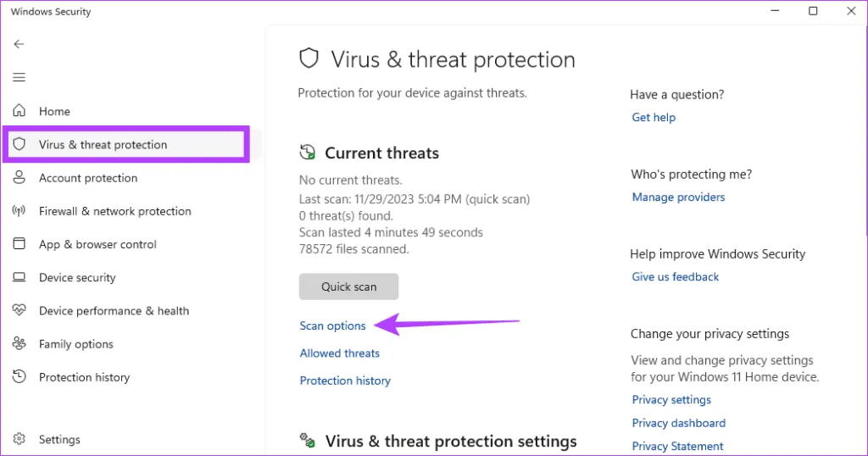Click the Home house icon
The image size is (868, 456).
(19, 111)
